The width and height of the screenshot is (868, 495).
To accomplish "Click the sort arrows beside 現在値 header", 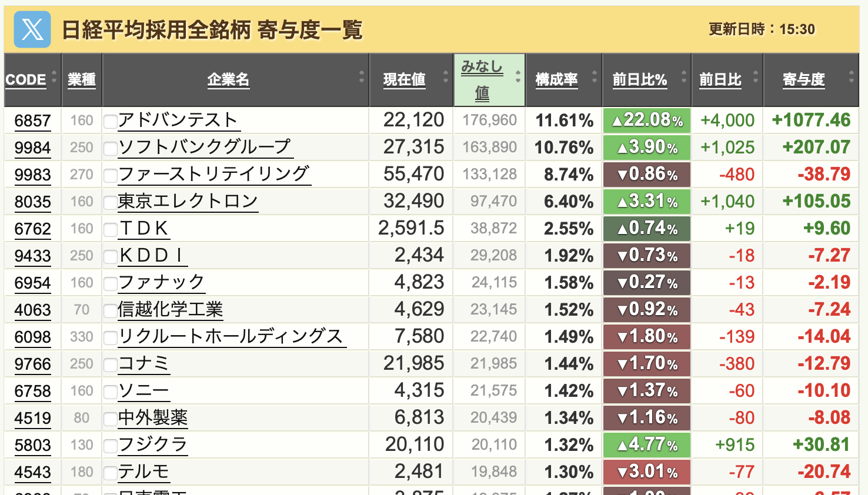I will (x=446, y=77).
